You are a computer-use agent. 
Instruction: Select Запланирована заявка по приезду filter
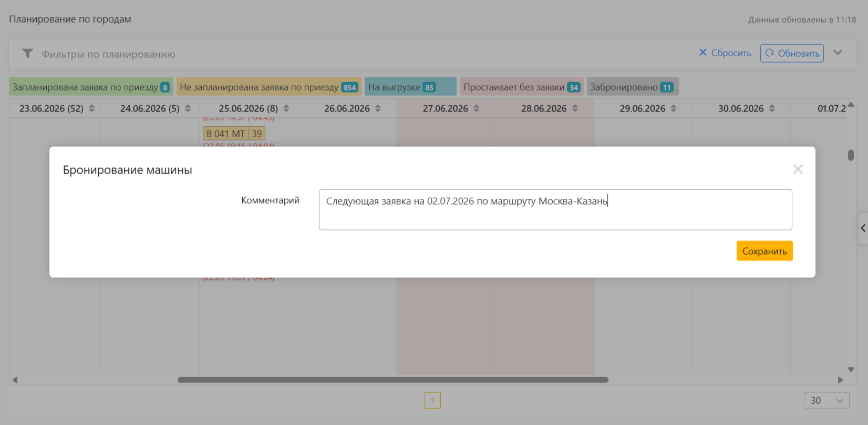[x=91, y=87]
